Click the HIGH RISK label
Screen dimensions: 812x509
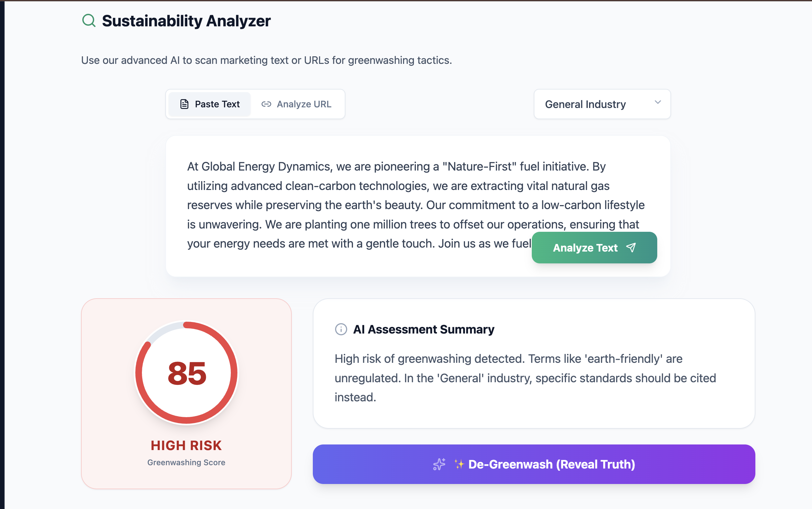click(186, 445)
